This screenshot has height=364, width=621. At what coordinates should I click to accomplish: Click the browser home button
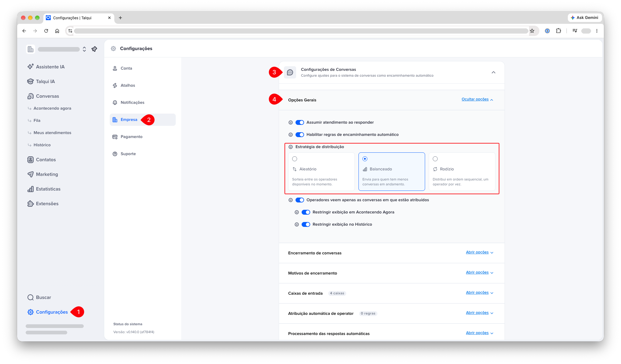57,31
